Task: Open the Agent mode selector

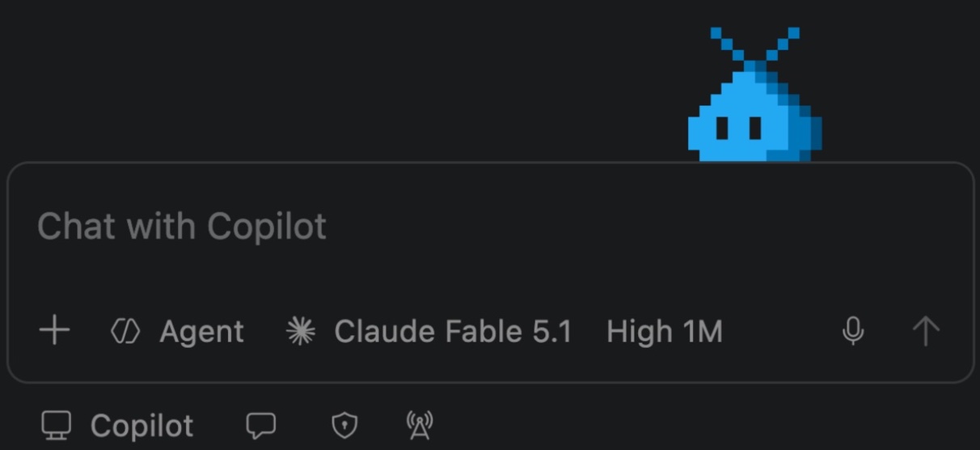Action: (x=177, y=331)
